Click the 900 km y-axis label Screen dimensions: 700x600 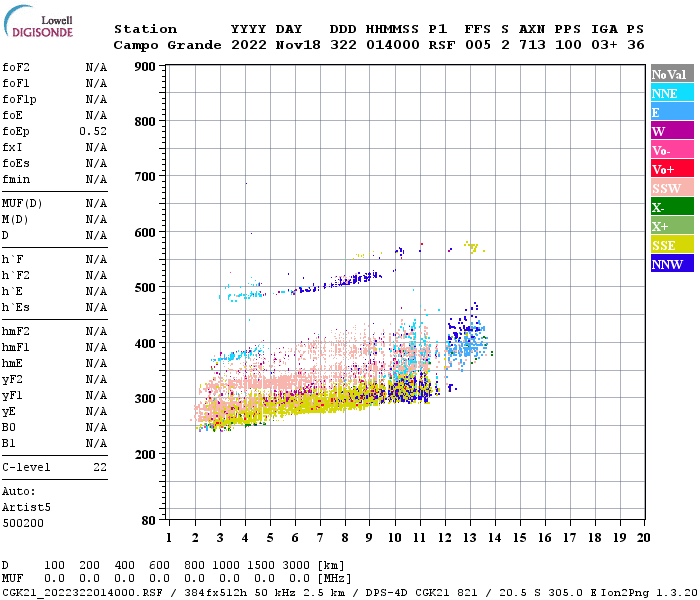(x=145, y=67)
